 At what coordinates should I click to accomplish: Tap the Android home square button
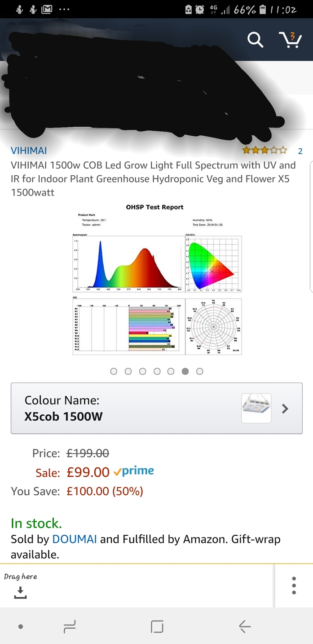(x=157, y=626)
